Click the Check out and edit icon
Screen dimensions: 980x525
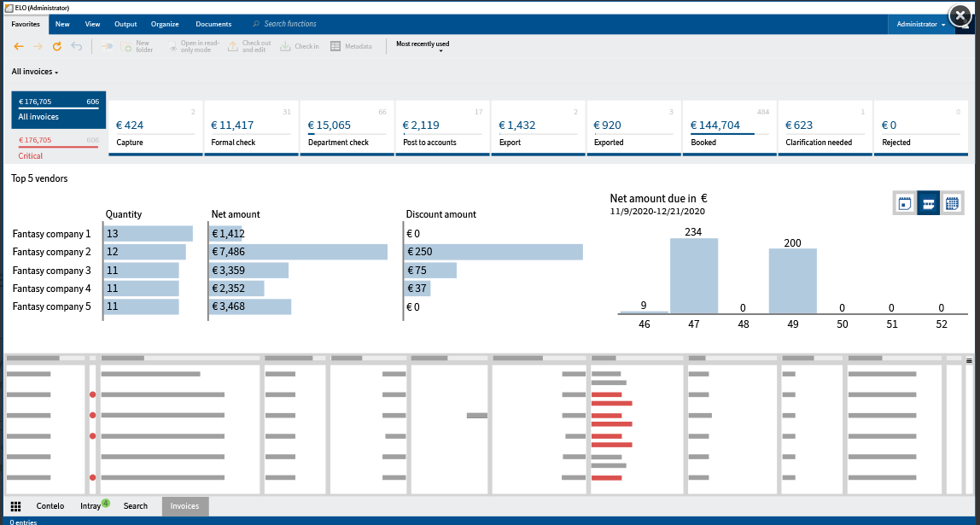point(233,46)
